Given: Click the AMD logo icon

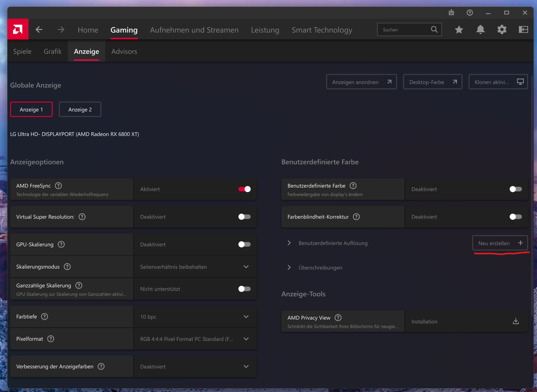Looking at the screenshot, I should coord(18,29).
